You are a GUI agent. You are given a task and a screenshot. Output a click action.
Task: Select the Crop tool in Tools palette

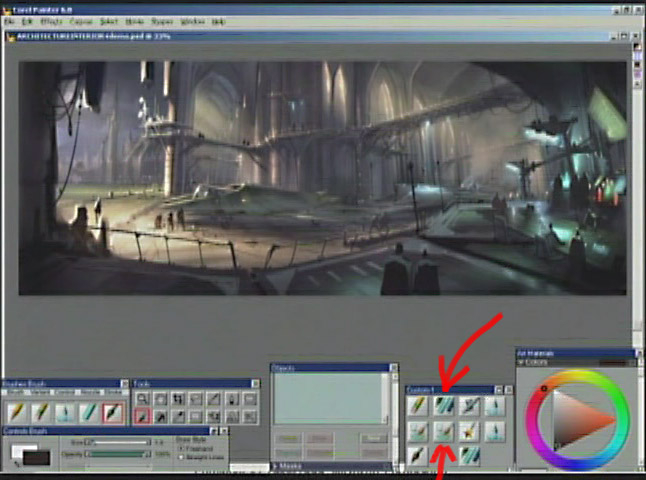click(x=178, y=398)
